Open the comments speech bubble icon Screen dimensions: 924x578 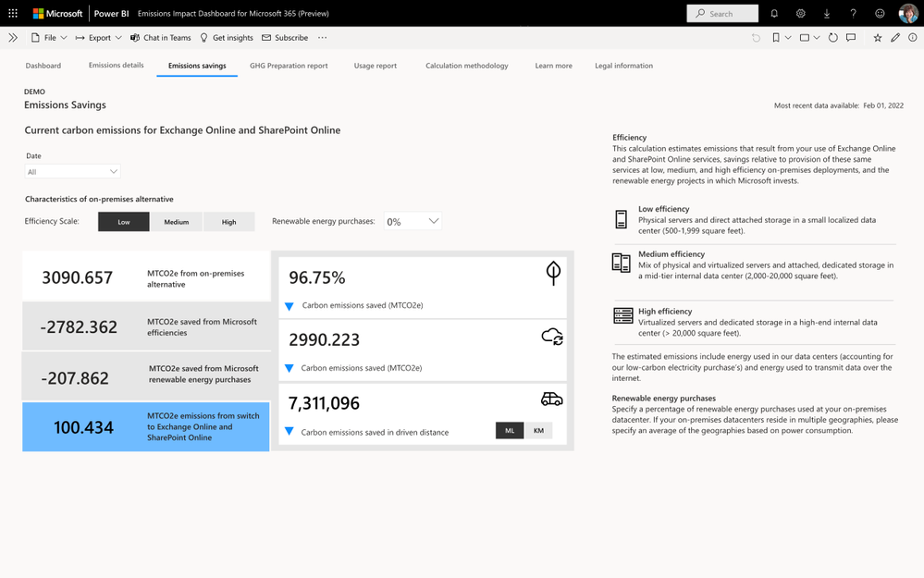(x=851, y=38)
